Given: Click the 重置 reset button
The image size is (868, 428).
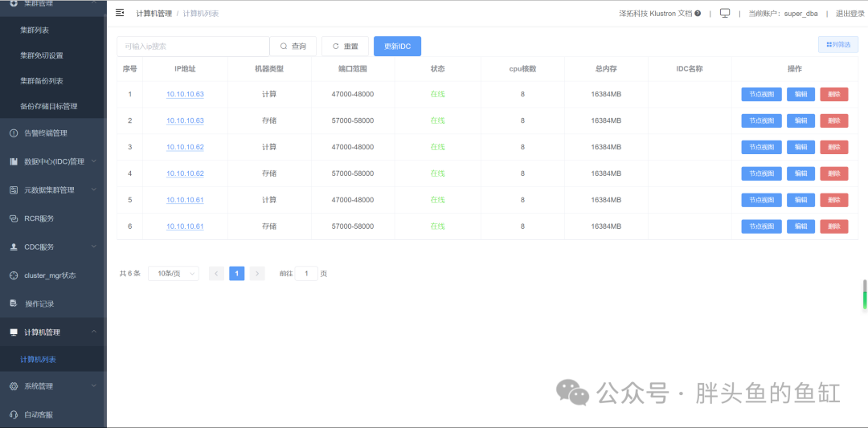Looking at the screenshot, I should click(x=345, y=47).
